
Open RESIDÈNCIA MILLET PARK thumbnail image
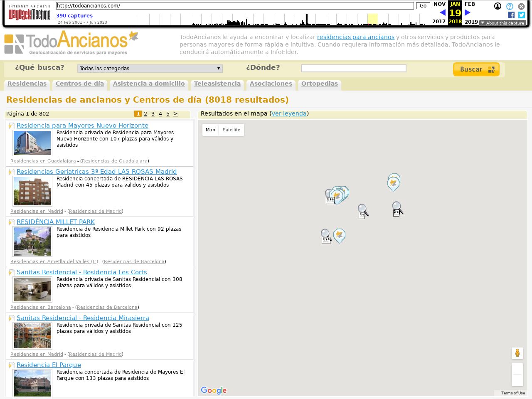(32, 241)
